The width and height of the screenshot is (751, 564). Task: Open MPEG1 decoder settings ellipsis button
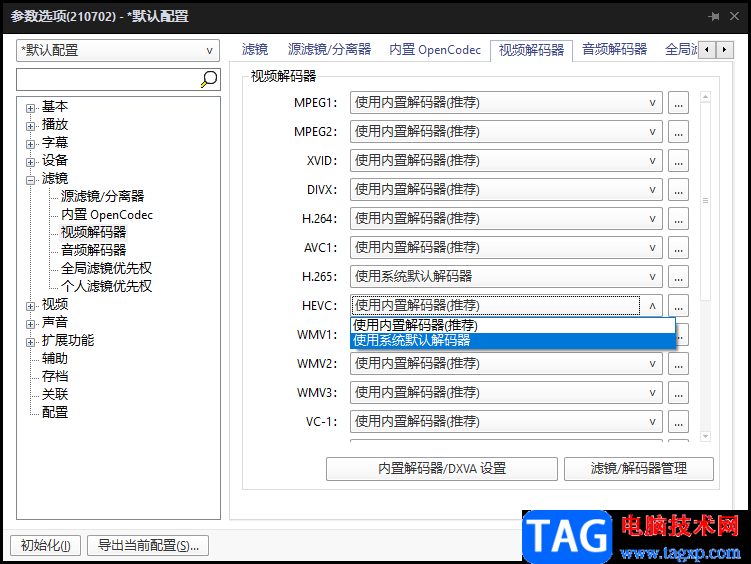coord(678,103)
